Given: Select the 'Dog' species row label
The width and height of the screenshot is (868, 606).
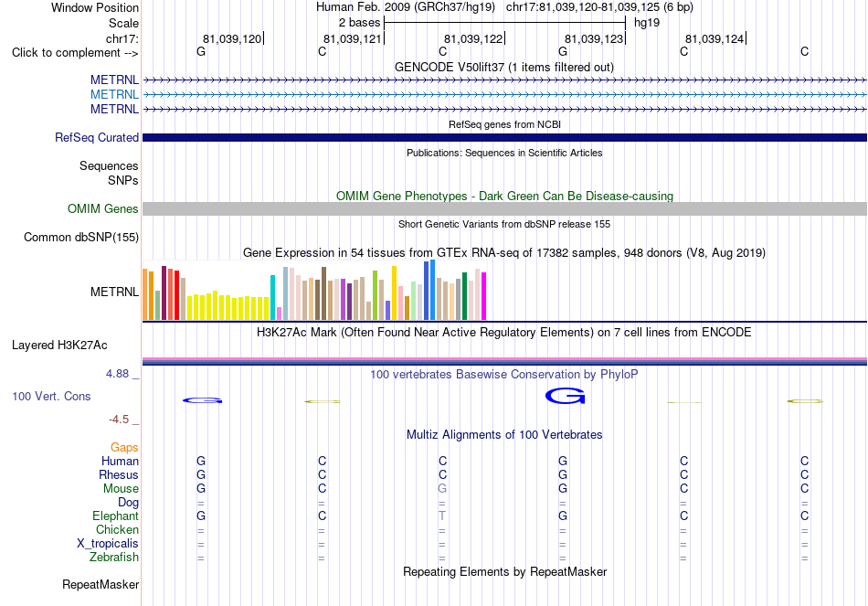Looking at the screenshot, I should (129, 503).
